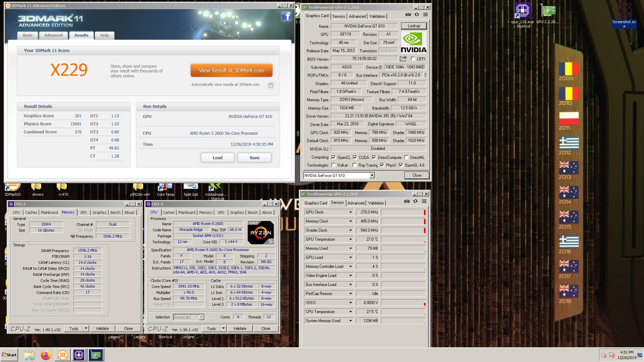Click Validate in CPU-Z memory window
Viewport: 644px width, 362px height.
point(102,328)
